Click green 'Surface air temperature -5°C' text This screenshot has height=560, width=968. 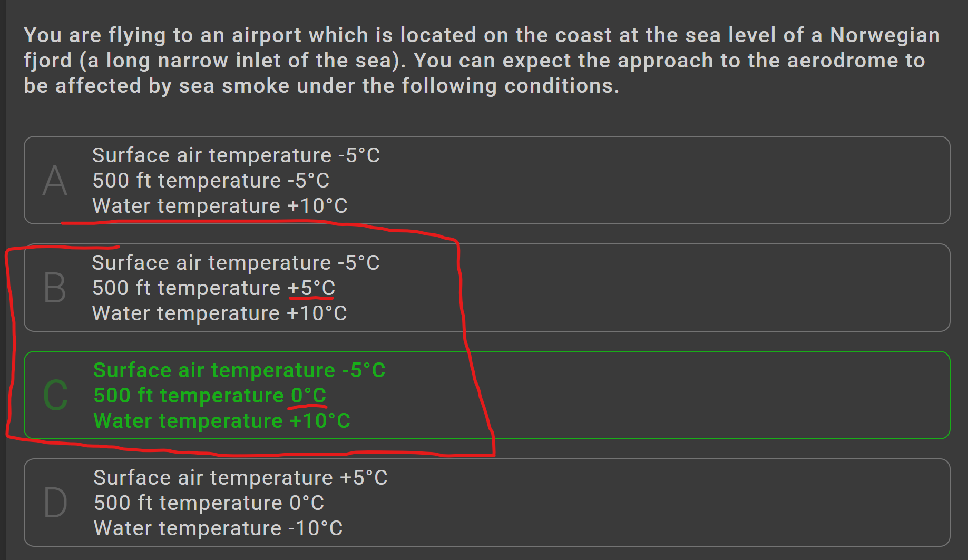[239, 370]
